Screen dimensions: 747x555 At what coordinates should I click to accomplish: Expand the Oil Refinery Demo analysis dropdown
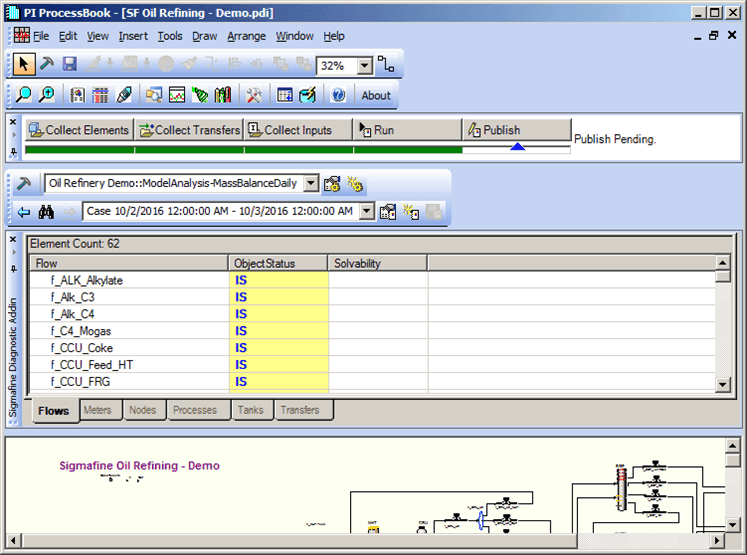pyautogui.click(x=311, y=183)
